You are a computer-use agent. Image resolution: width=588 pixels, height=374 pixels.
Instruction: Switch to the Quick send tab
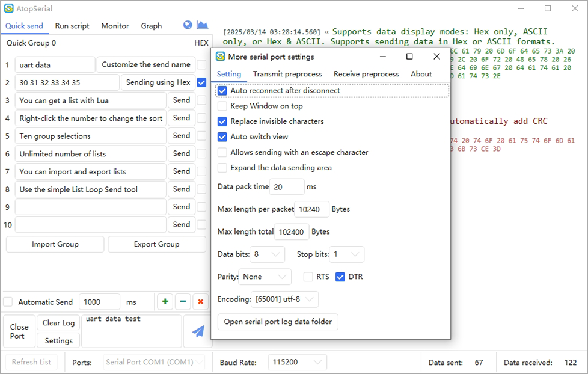coord(24,26)
